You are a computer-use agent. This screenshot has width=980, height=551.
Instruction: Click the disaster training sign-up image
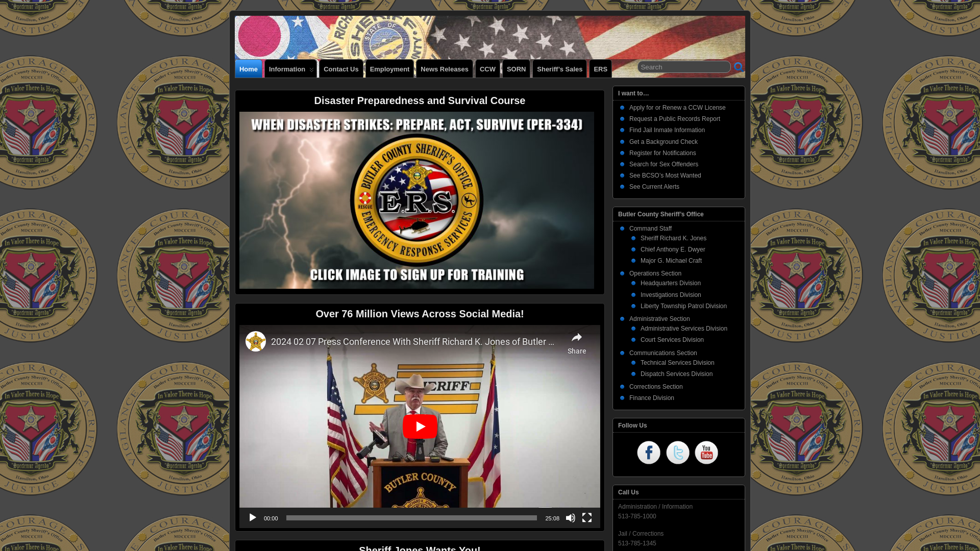click(416, 200)
